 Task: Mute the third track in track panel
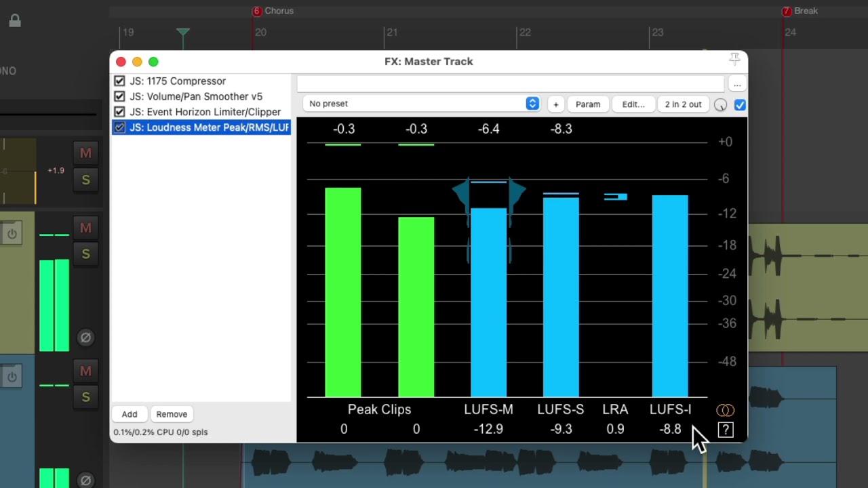[85, 371]
